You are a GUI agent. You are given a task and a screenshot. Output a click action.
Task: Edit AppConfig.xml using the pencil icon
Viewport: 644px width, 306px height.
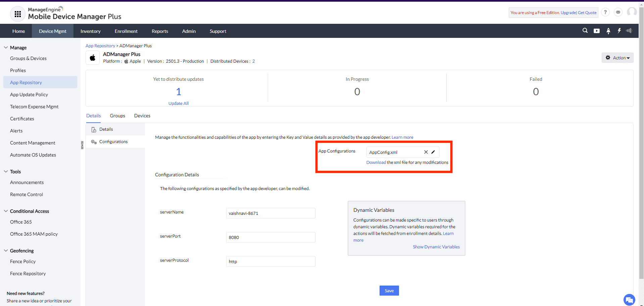(433, 152)
